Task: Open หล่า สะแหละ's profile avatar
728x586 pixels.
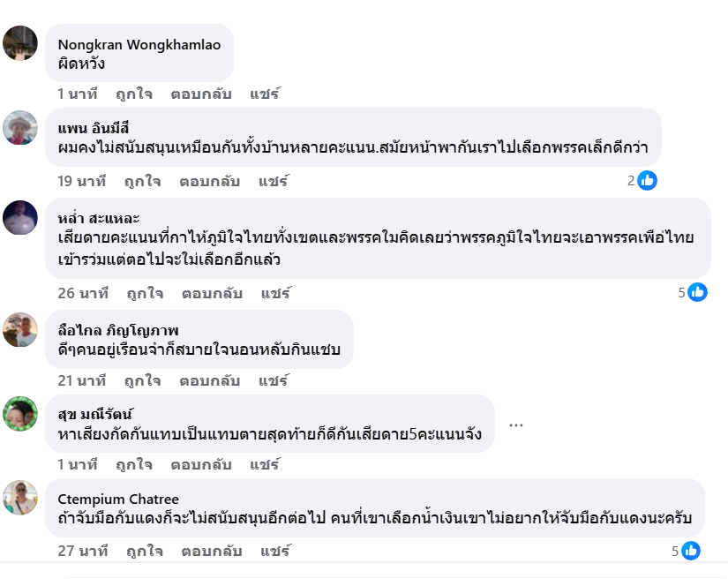Action: (20, 218)
